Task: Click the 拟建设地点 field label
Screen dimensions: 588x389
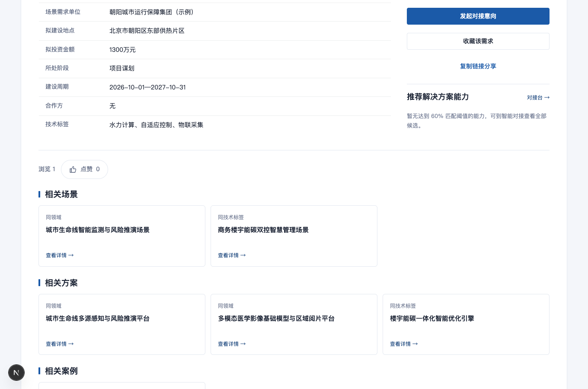Action: 60,31
